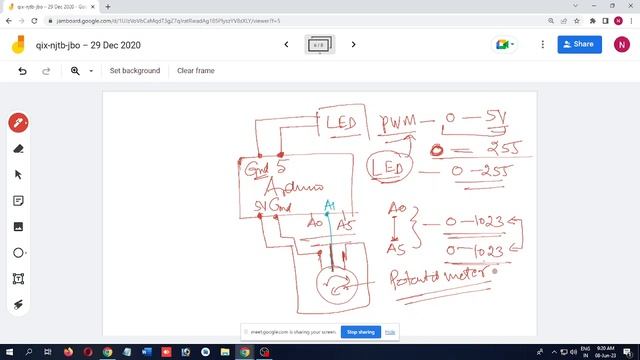Open Word from the taskbar
Viewport: 640px width, 360px height.
[x=147, y=352]
